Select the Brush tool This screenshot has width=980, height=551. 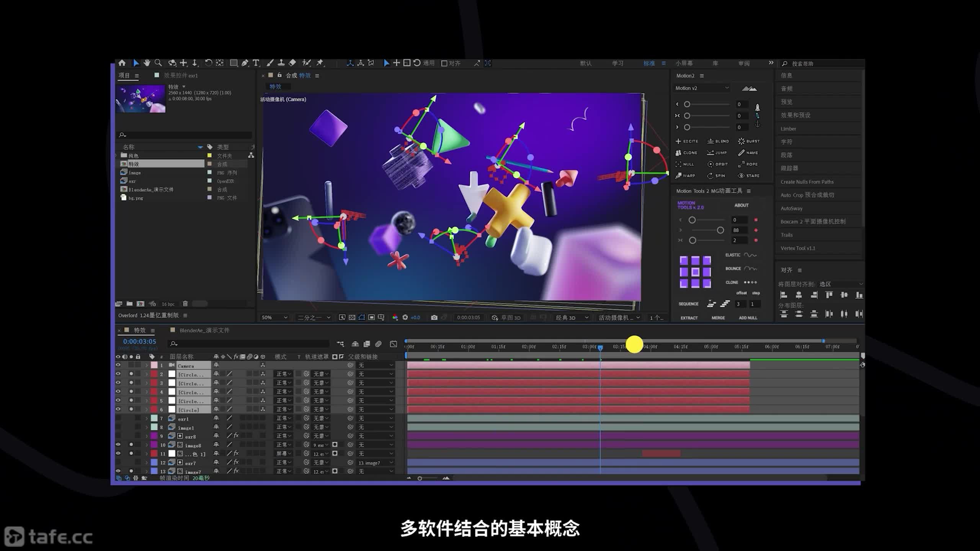click(x=270, y=63)
